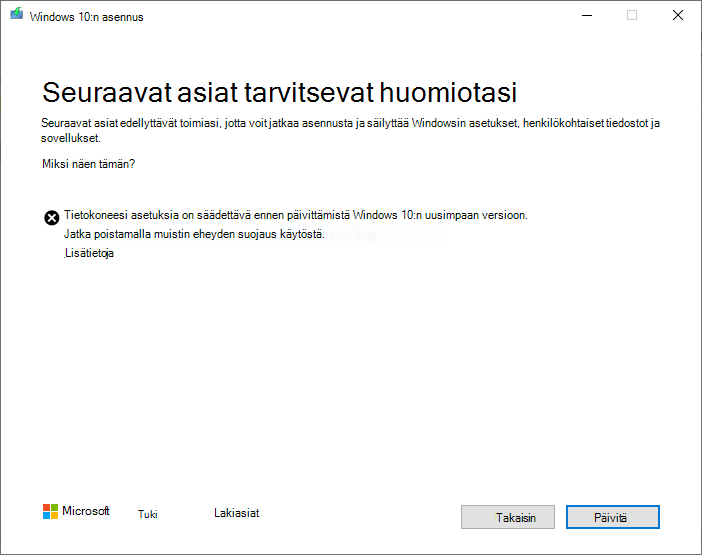Click the 'Windows 10:n asennus' window title
Viewport: 702px width, 555px height.
[x=86, y=17]
